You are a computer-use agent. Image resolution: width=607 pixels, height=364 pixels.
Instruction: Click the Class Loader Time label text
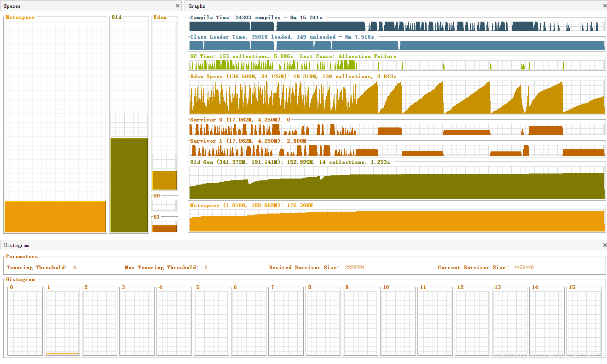pyautogui.click(x=282, y=37)
